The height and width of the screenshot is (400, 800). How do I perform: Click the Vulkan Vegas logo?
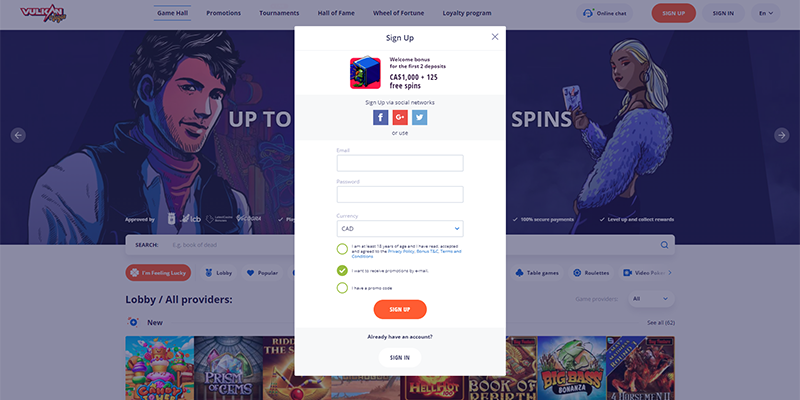point(43,13)
